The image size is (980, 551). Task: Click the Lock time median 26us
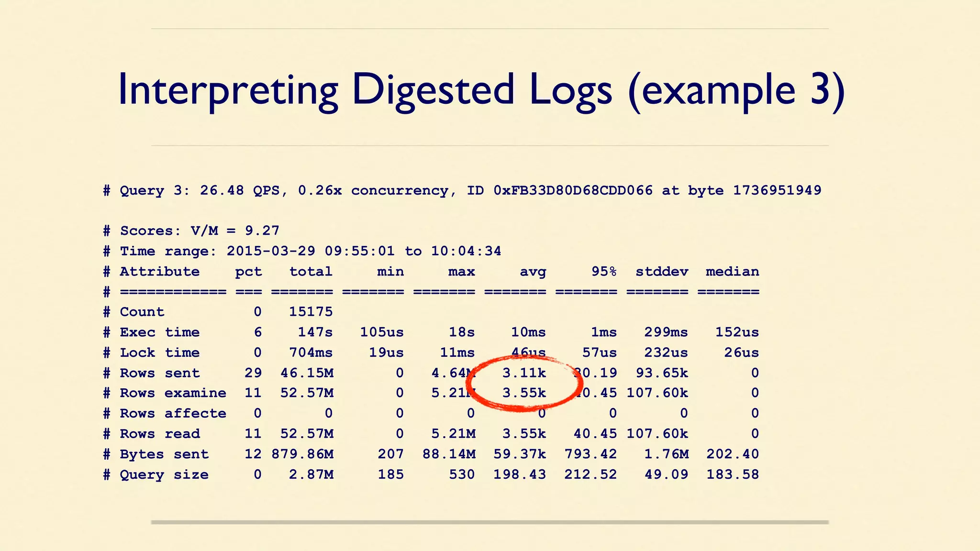(x=741, y=353)
